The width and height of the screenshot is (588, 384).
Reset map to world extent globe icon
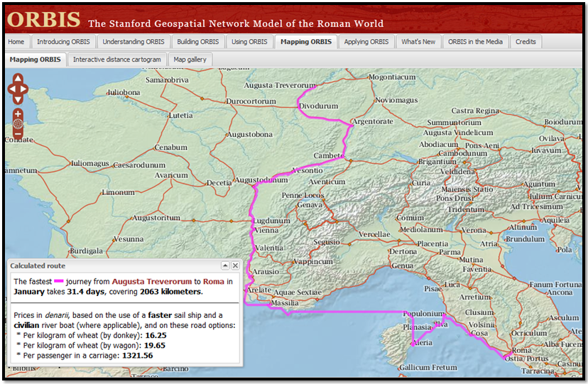[x=18, y=124]
